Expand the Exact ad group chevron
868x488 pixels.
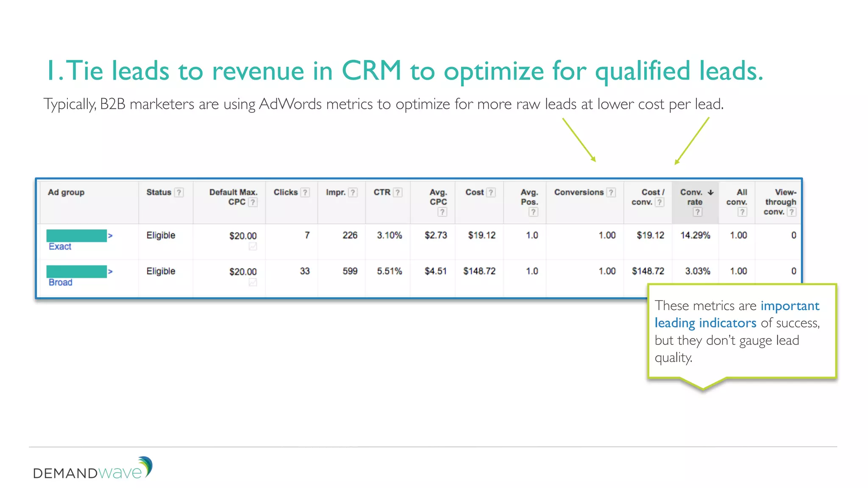pyautogui.click(x=110, y=236)
